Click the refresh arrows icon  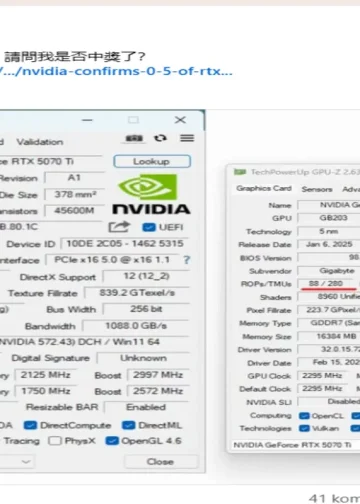[x=160, y=138]
